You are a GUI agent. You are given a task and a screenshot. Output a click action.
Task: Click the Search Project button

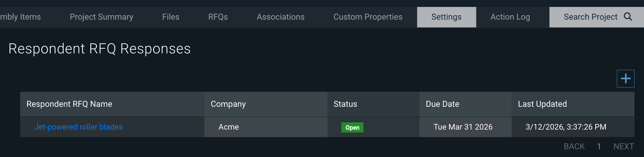(x=590, y=17)
